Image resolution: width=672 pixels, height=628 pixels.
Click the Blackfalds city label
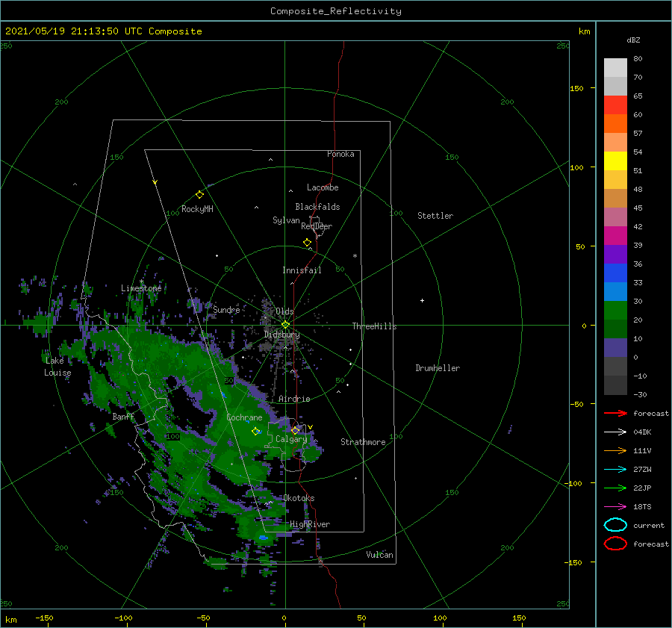click(x=317, y=207)
